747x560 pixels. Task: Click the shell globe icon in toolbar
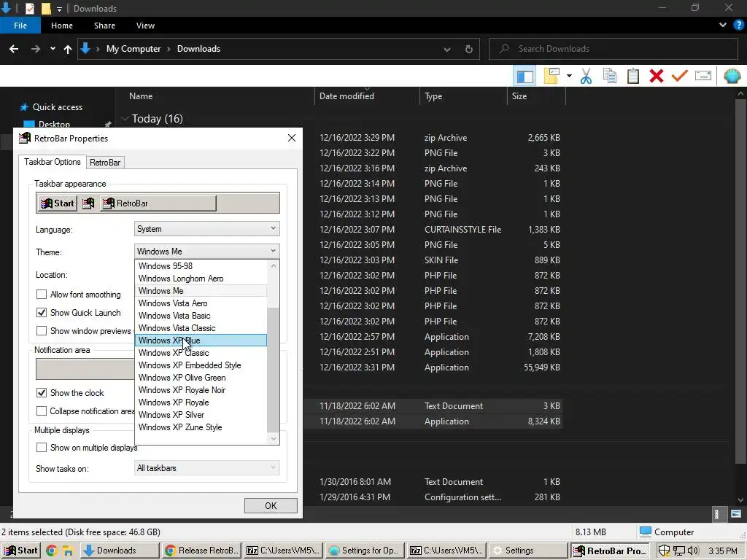coord(732,76)
